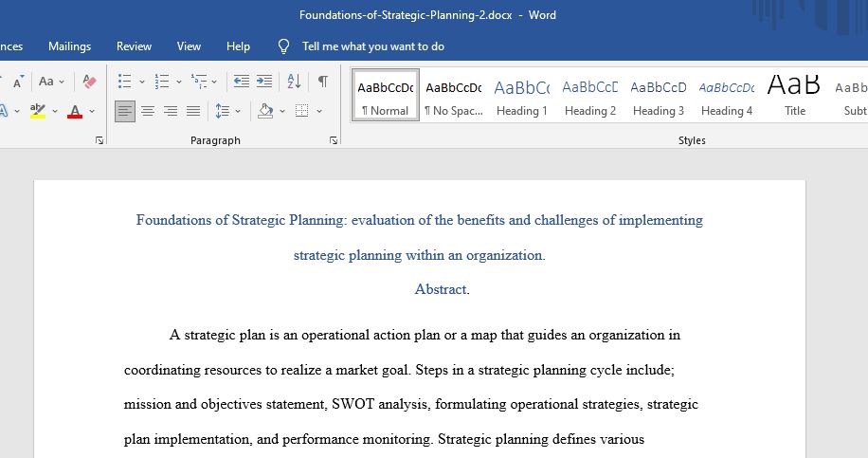Click the Tell me what you want to do box
Image resolution: width=868 pixels, height=458 pixels.
372,46
